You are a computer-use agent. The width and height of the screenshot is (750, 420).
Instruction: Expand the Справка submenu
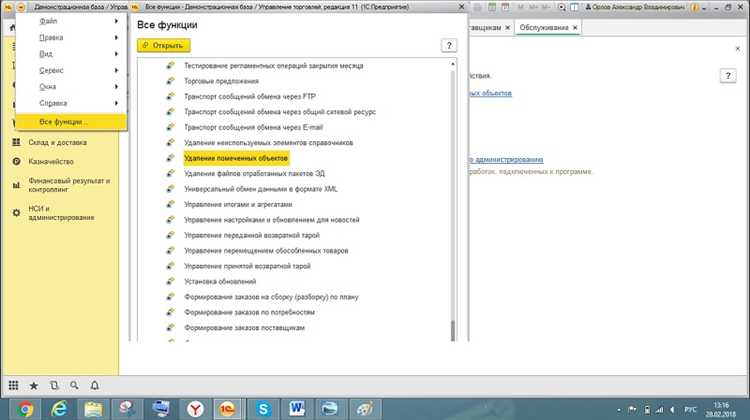72,103
